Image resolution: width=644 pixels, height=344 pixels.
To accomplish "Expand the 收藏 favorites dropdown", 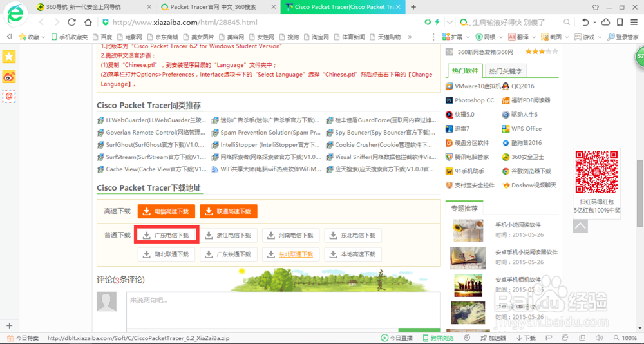I will [x=43, y=37].
